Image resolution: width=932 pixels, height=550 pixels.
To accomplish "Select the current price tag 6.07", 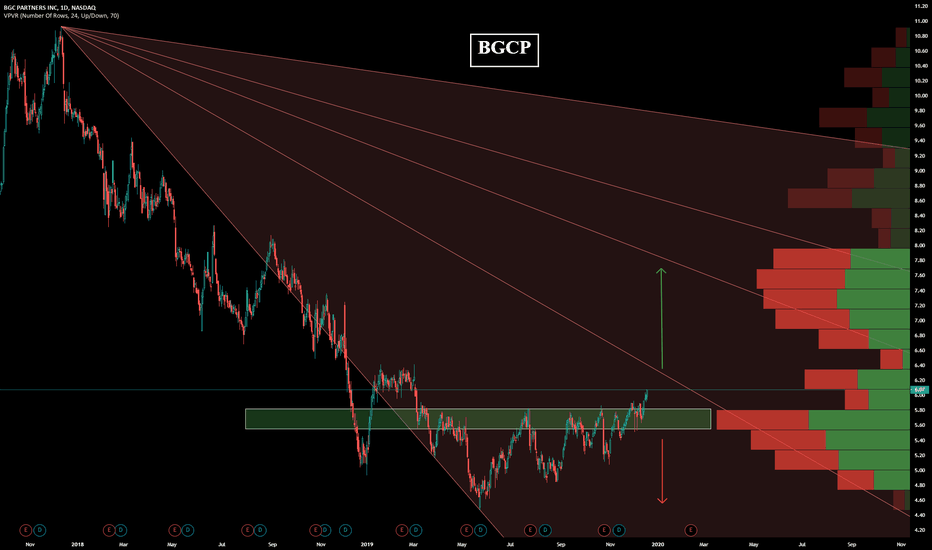I will [919, 390].
